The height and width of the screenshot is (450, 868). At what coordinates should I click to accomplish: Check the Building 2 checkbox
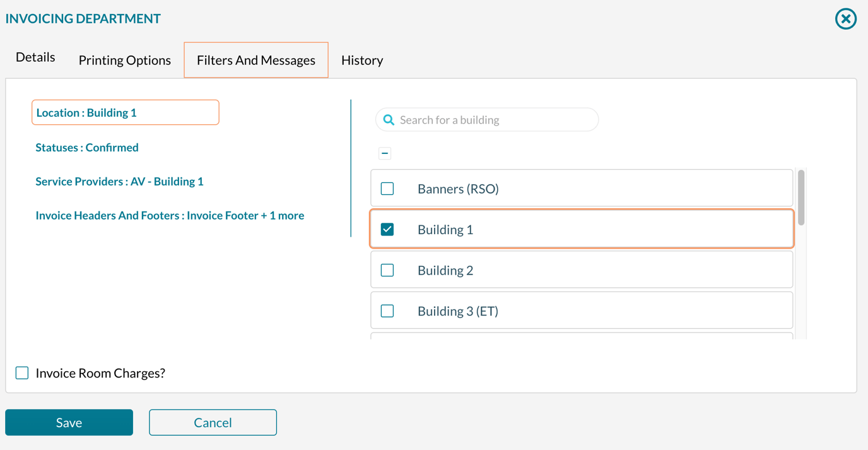(x=387, y=269)
